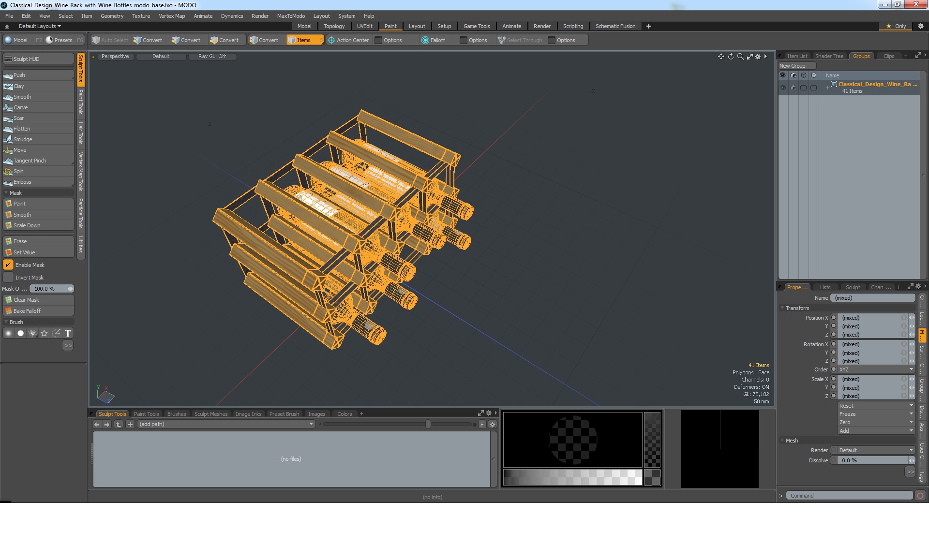Go back in sculpt tools browser
The height and width of the screenshot is (560, 929).
tap(97, 424)
